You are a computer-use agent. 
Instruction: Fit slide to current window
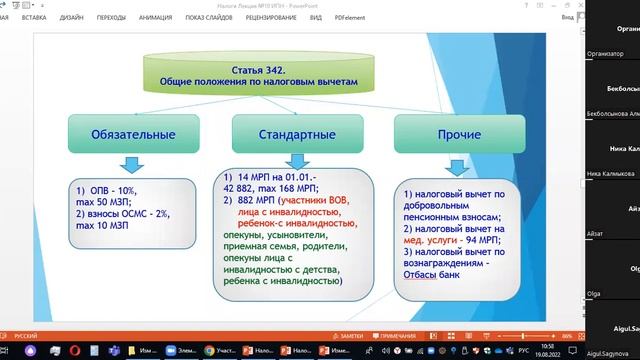(581, 336)
